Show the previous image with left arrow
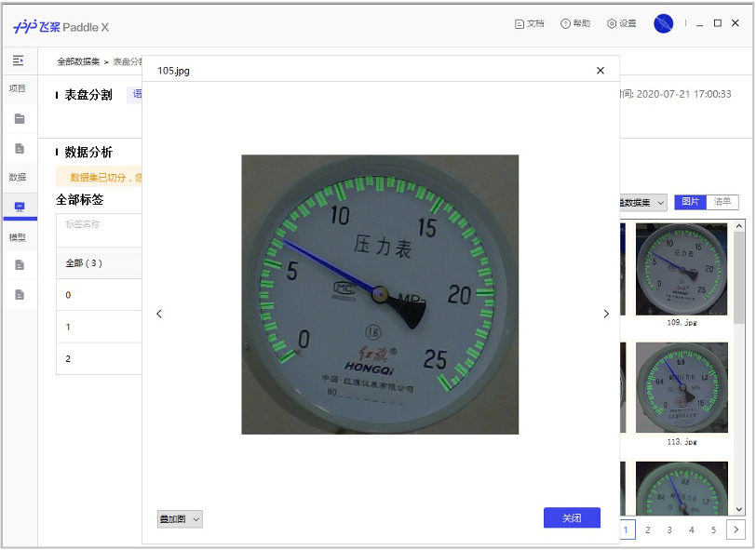Screen dimensions: 756x550 tap(159, 315)
